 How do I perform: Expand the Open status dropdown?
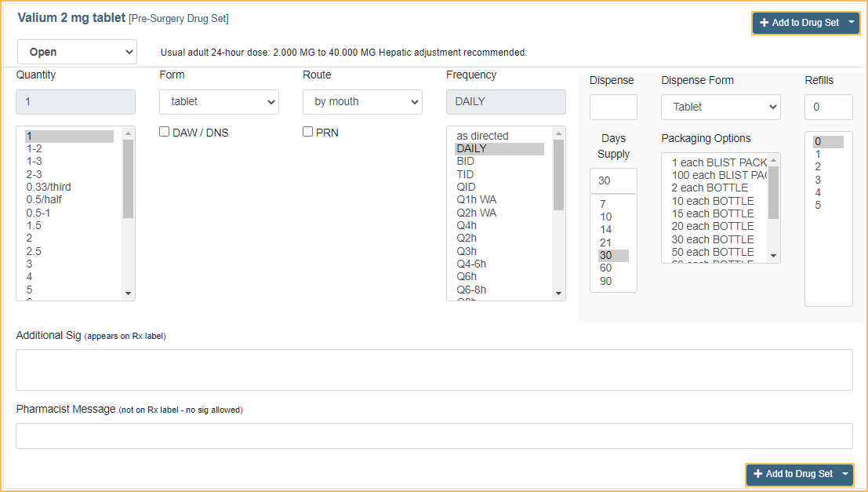point(77,52)
